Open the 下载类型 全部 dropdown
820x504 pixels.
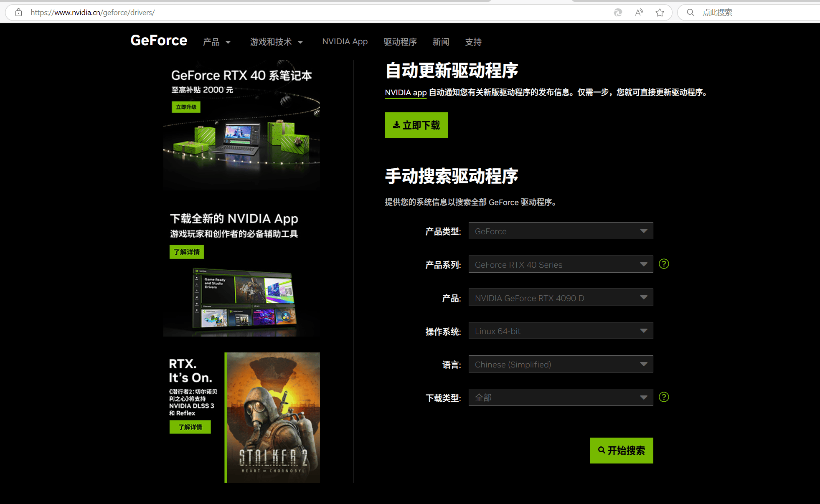(x=561, y=398)
